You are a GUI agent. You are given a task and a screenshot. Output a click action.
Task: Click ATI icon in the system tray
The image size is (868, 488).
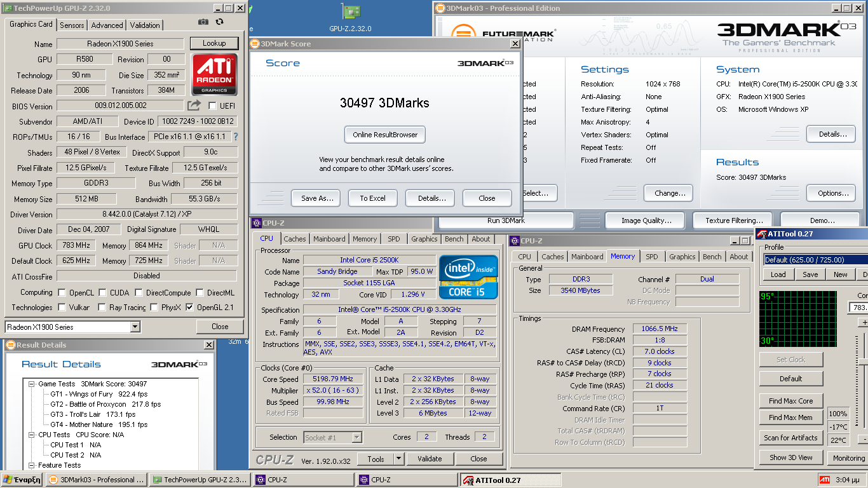[x=824, y=480]
